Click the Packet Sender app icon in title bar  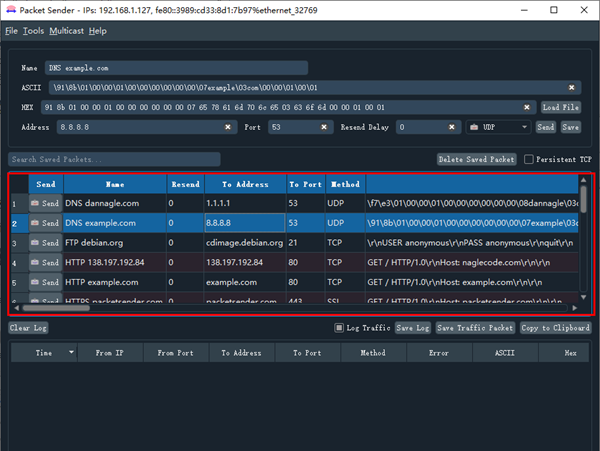(11, 10)
